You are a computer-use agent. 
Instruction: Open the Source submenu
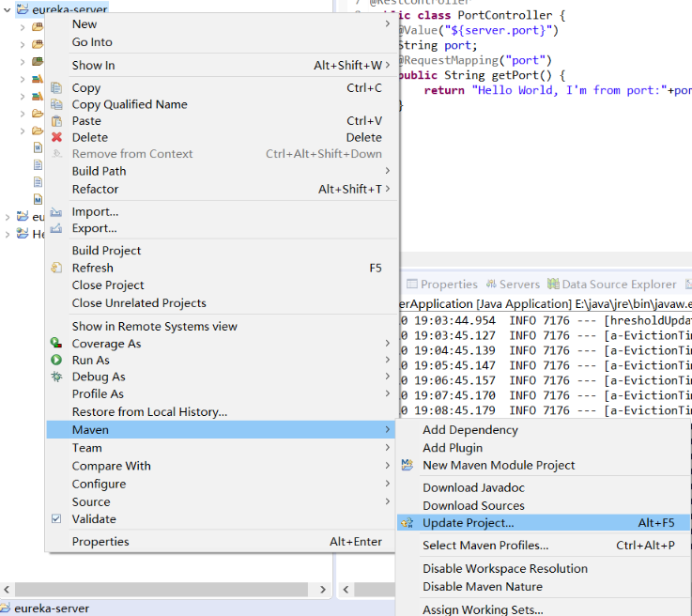(x=221, y=502)
